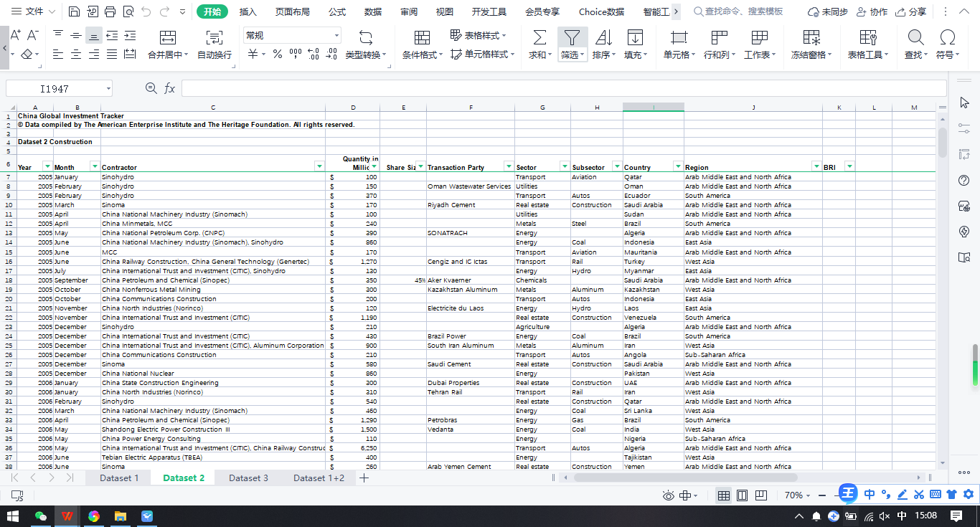This screenshot has height=527, width=980.
Task: Open the Country column filter dropdown
Action: (677, 166)
